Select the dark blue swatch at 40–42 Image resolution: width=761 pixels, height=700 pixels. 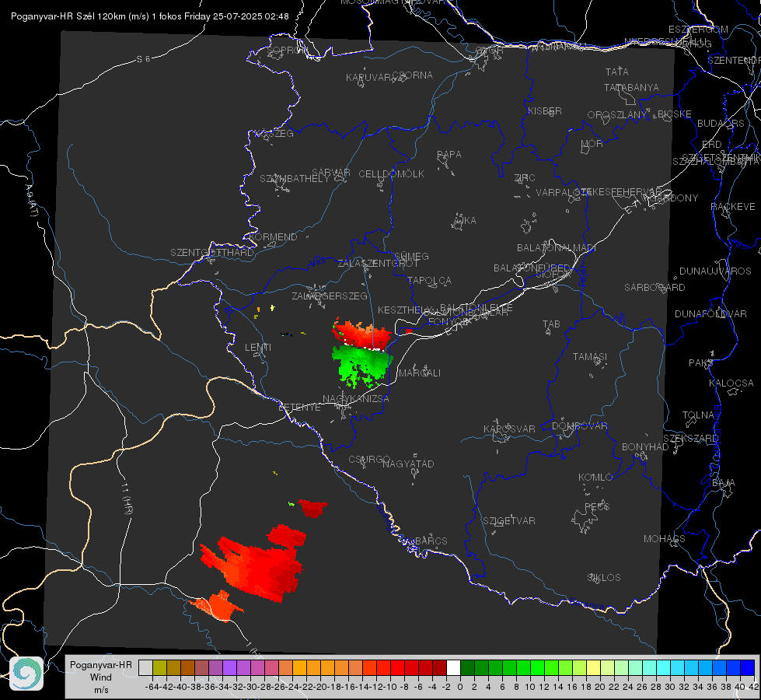(x=748, y=667)
